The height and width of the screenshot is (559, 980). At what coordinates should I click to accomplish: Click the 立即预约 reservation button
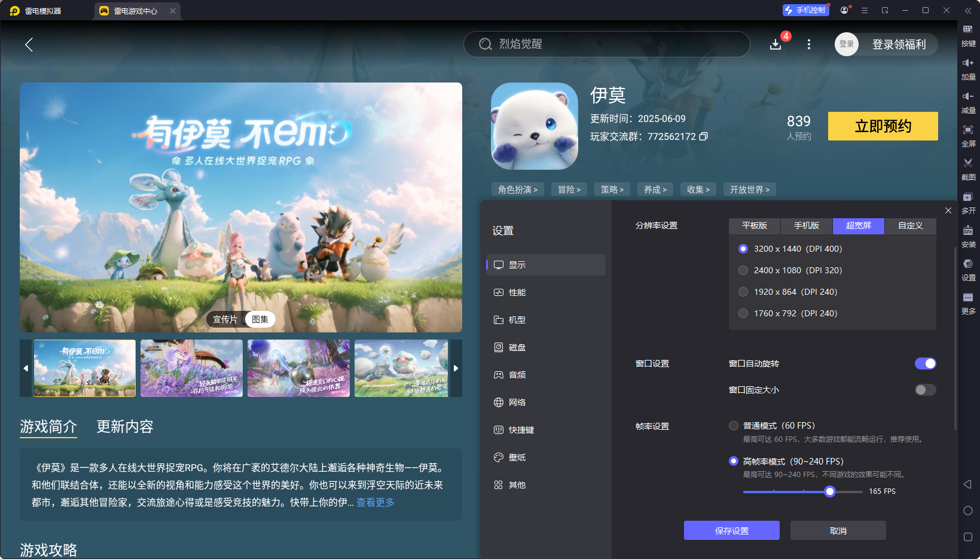883,126
